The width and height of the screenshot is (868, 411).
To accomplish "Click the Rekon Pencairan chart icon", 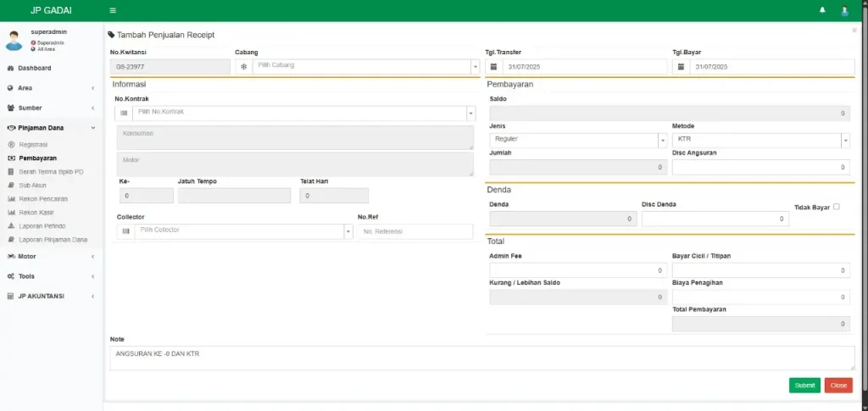I will [x=11, y=198].
